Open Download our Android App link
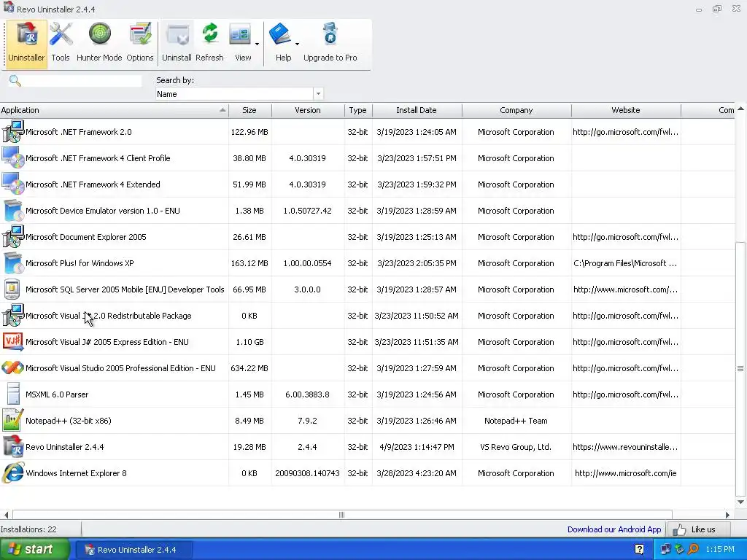 [x=614, y=529]
